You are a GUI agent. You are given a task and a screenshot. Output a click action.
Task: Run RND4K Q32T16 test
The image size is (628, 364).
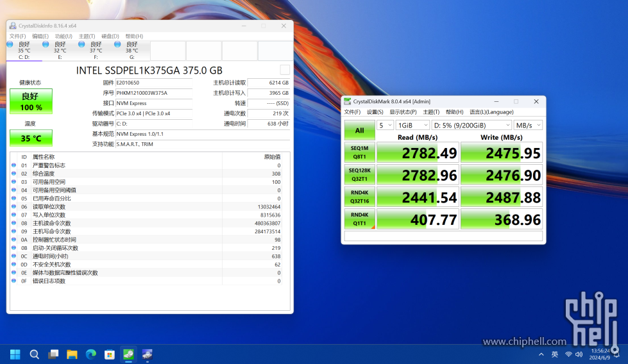tap(360, 197)
